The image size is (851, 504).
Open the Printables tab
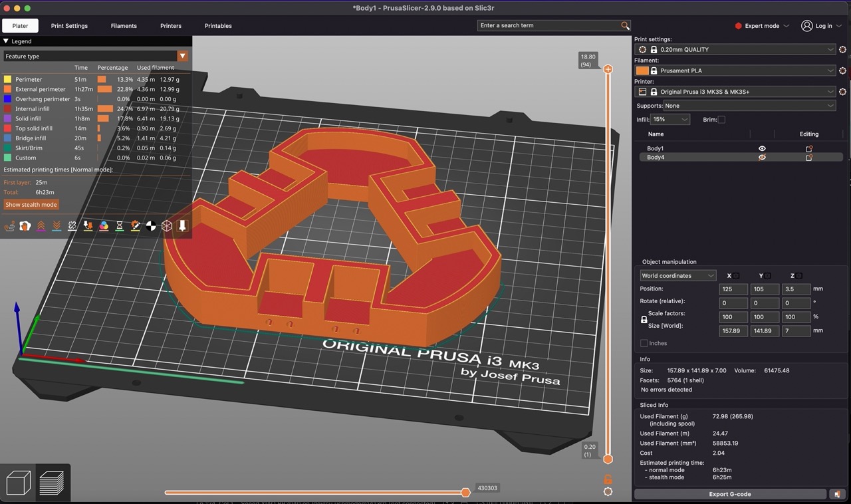[x=218, y=26]
